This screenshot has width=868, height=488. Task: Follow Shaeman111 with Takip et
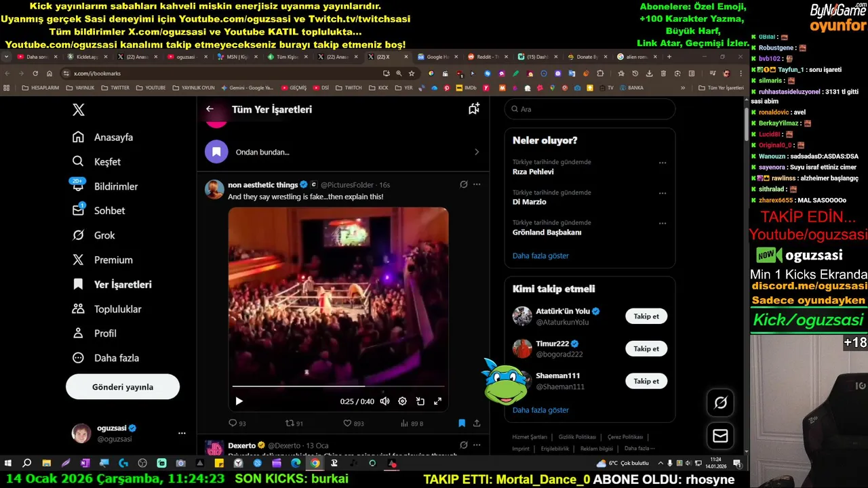pos(646,381)
